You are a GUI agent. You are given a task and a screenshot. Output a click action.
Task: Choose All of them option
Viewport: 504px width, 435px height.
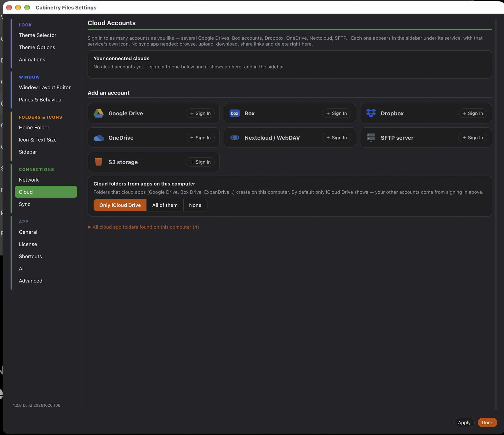coord(165,205)
